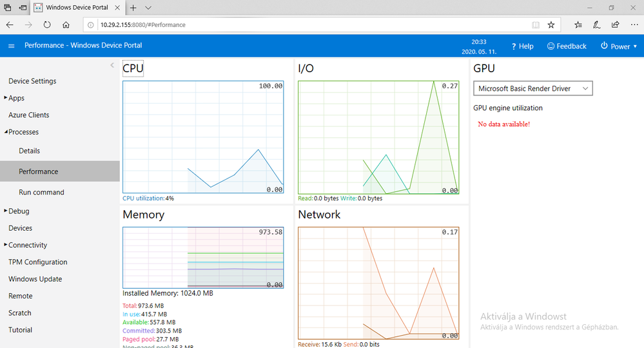Click the 'No data available!' message
Viewport: 644px width, 348px height.
503,124
